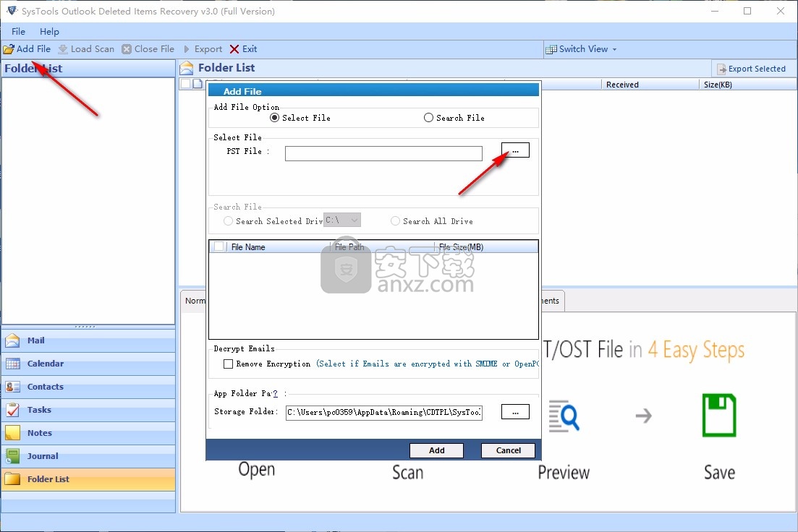
Task: Tick the File Name header checkbox
Action: pyautogui.click(x=218, y=246)
